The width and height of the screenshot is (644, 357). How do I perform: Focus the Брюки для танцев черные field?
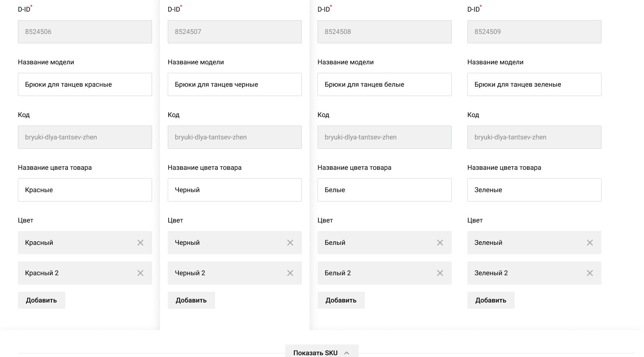(235, 84)
